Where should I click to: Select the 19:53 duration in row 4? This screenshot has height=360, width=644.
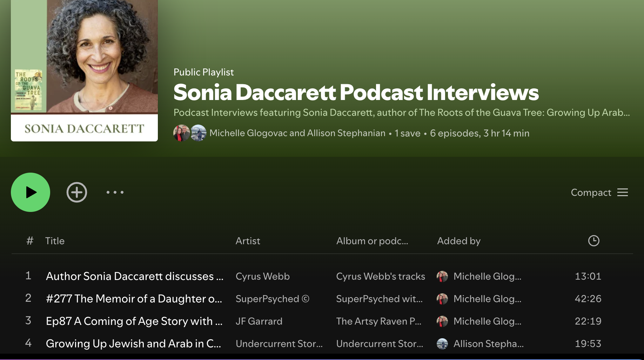click(x=588, y=344)
